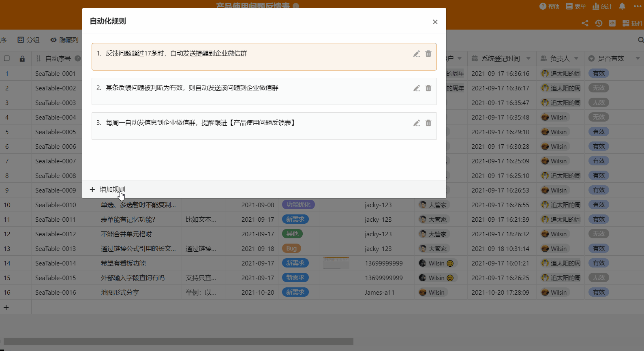The width and height of the screenshot is (644, 351).
Task: Open notifications bell
Action: [623, 6]
